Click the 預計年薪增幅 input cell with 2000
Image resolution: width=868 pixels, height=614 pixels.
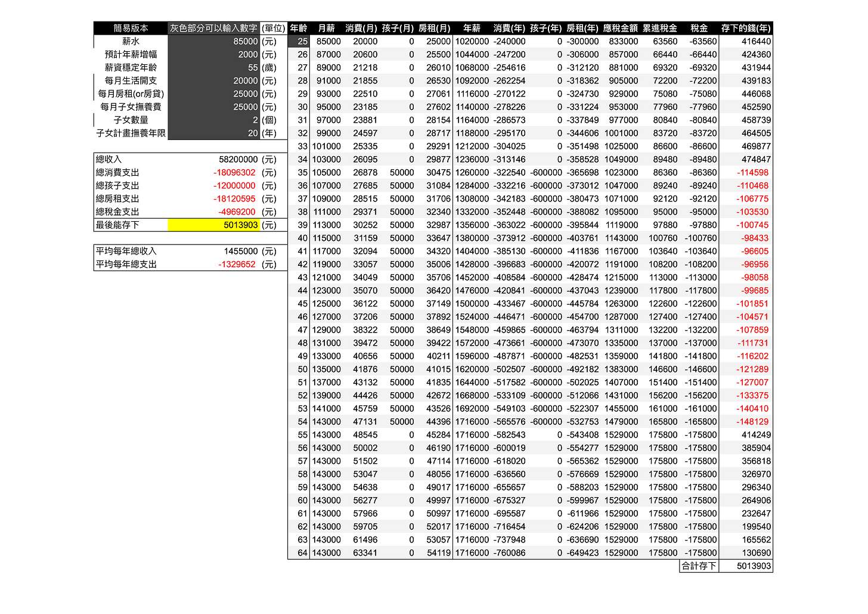tap(214, 54)
